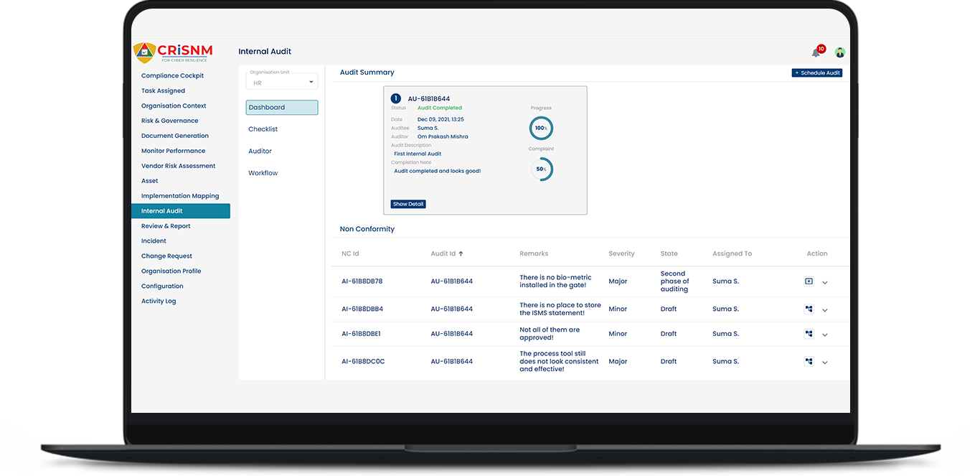Click the notification bell icon
The image size is (980, 476).
816,52
